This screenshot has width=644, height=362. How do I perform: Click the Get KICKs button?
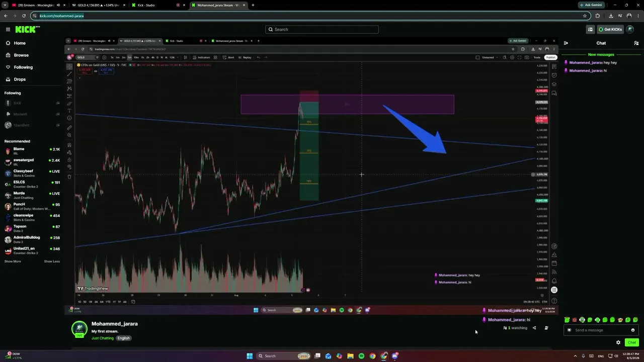(x=610, y=29)
